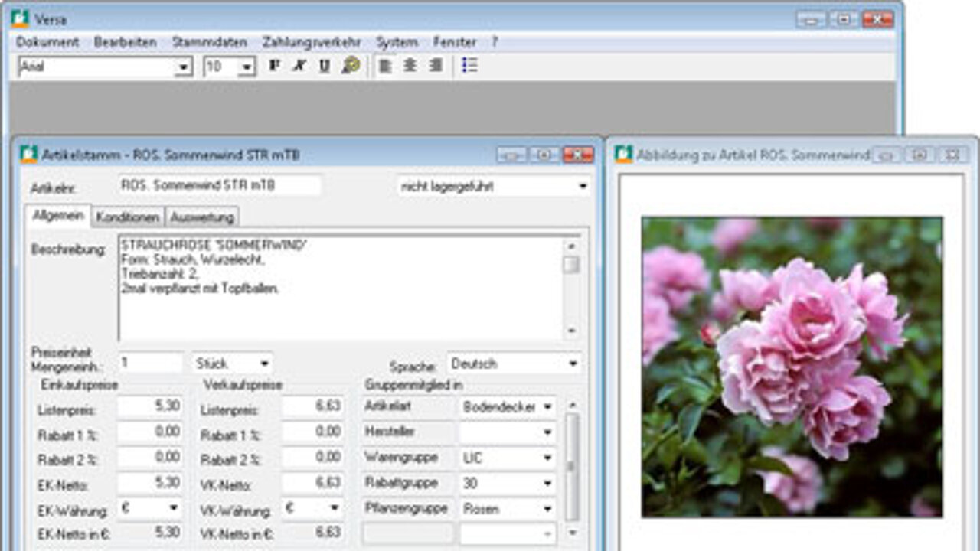Viewport: 980px width, 551px height.
Task: Toggle italic formatting in the toolbar
Action: [x=299, y=66]
